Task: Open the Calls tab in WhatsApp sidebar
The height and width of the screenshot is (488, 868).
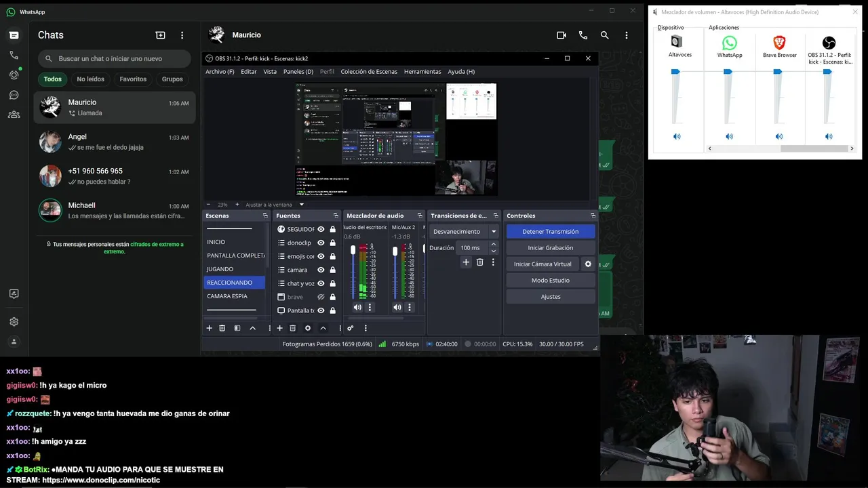Action: 14,55
